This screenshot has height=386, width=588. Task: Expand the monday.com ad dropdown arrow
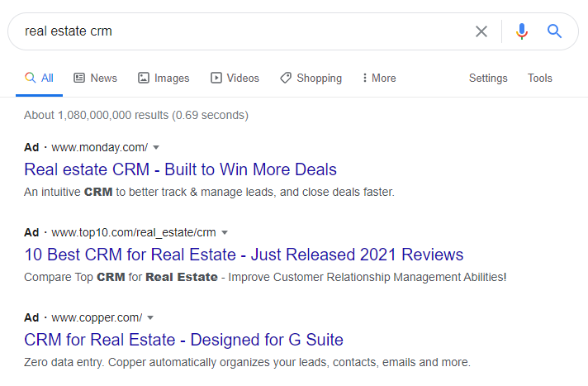tap(156, 148)
